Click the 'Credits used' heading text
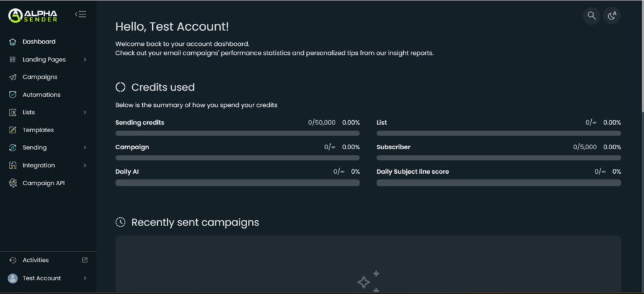 point(163,87)
